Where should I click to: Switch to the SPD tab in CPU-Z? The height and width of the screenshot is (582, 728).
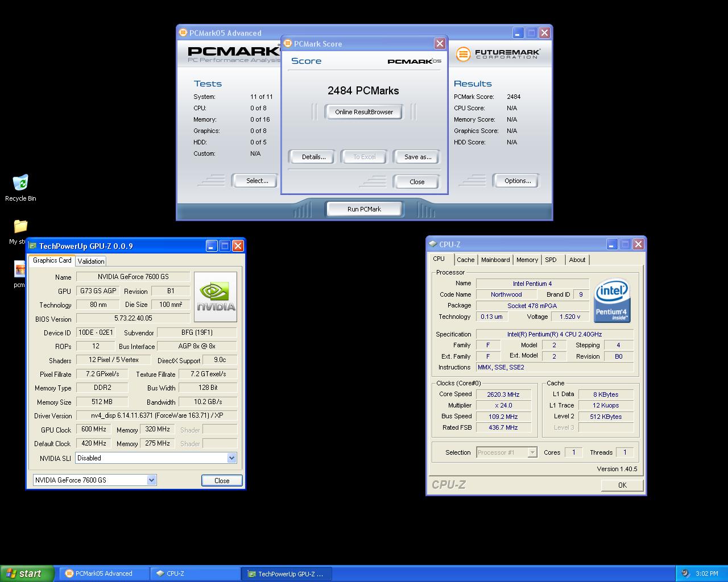coord(551,260)
